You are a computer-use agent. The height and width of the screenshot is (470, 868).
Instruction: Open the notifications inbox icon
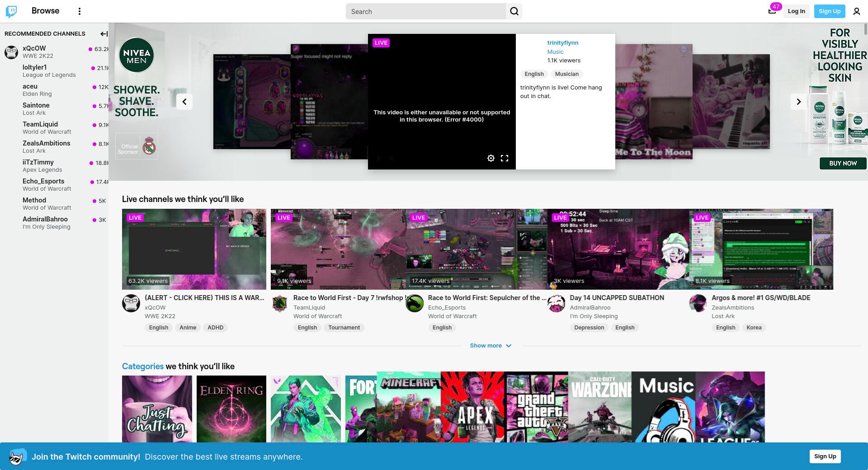(772, 11)
